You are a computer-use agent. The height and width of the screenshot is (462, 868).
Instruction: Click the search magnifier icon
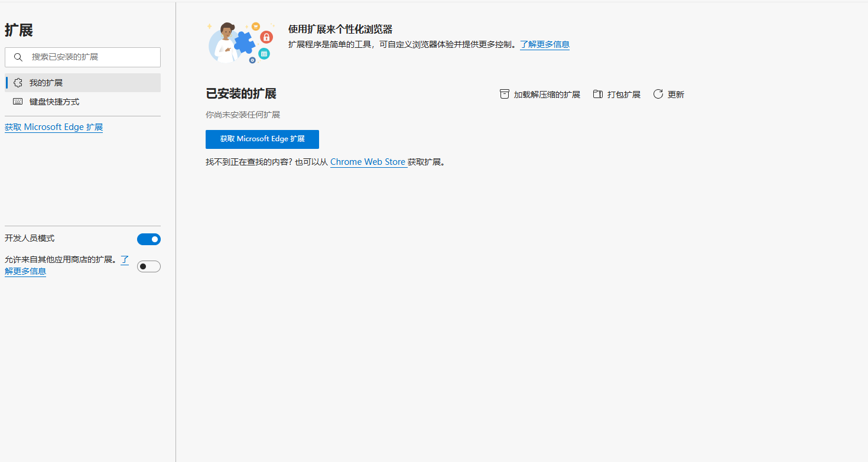pos(18,57)
